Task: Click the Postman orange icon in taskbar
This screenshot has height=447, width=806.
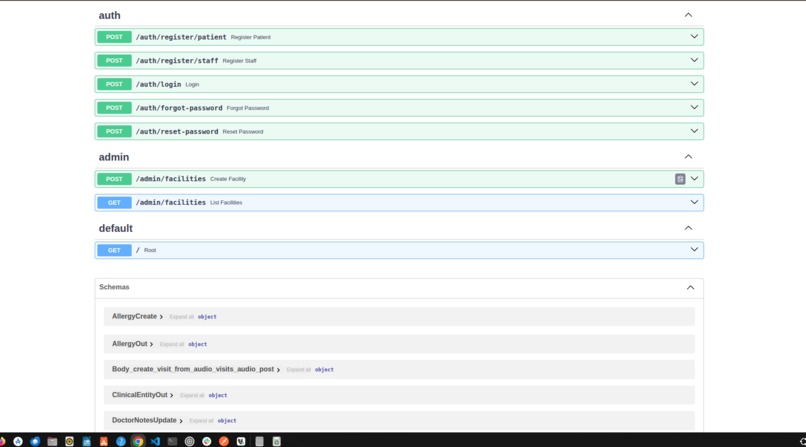Action: (x=224, y=441)
